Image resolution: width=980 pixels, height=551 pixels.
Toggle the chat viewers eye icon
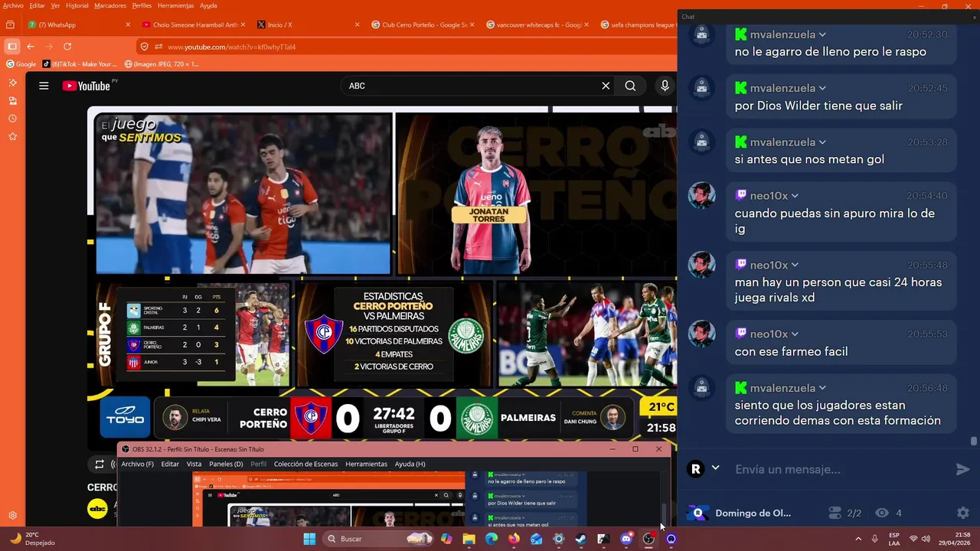coord(882,513)
